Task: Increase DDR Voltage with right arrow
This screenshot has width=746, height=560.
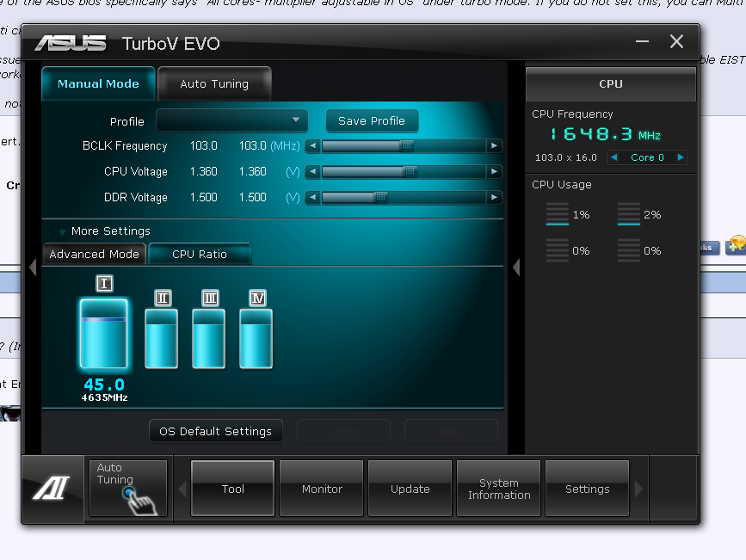Action: [x=494, y=197]
